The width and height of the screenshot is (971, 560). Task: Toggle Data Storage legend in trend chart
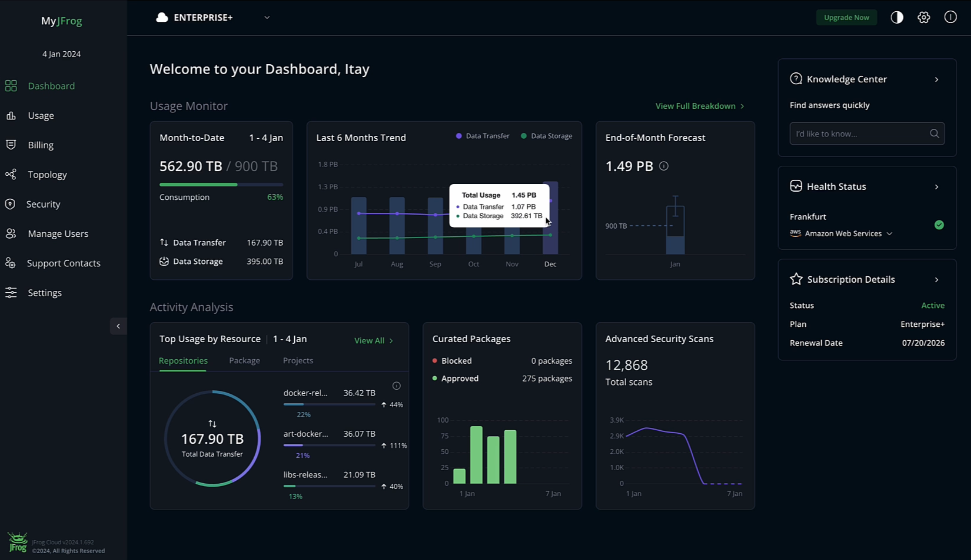tap(547, 136)
